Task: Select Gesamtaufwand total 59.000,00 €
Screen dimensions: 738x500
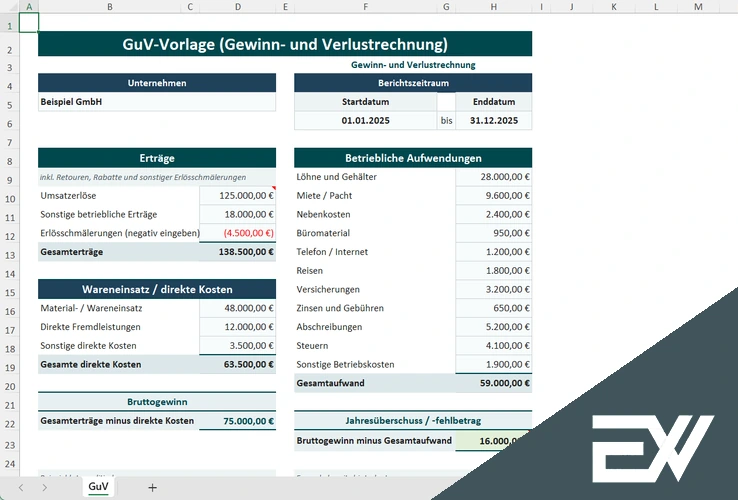Action: tap(494, 383)
